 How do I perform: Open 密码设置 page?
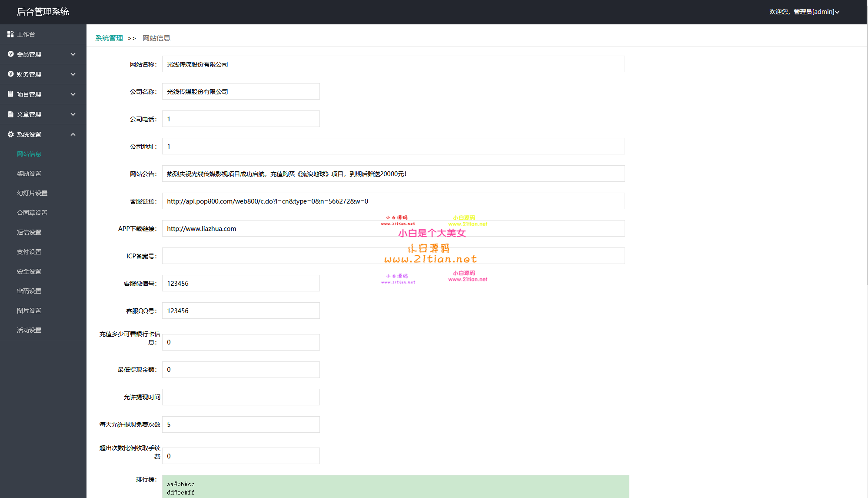29,291
